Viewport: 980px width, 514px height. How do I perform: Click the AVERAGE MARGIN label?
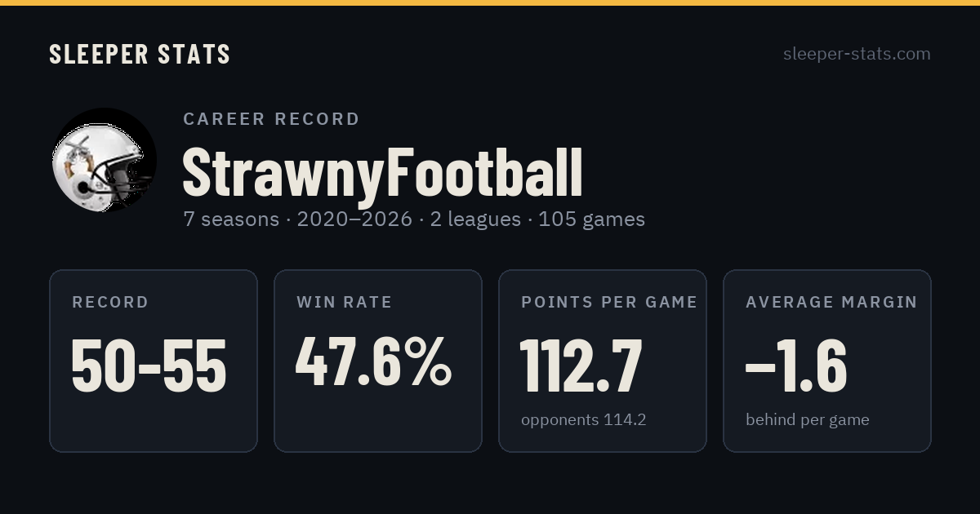831,303
